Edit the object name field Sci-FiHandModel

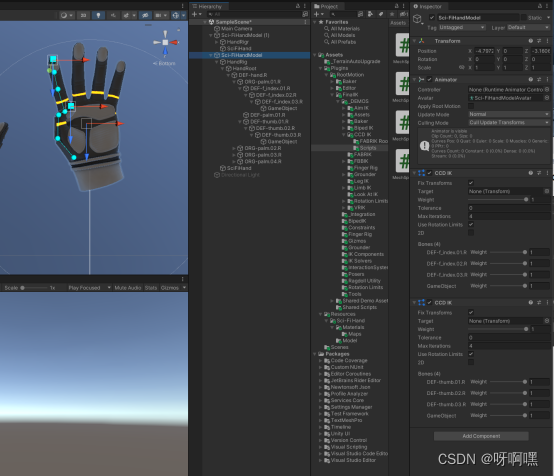click(478, 18)
